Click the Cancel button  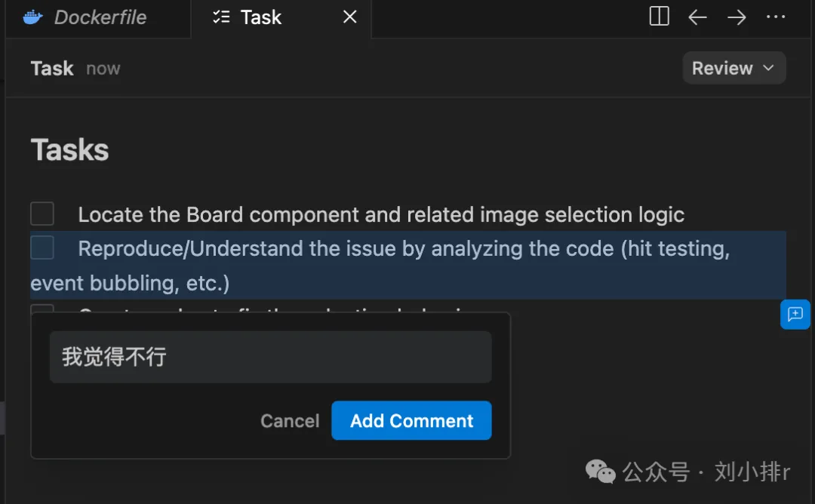click(x=290, y=421)
